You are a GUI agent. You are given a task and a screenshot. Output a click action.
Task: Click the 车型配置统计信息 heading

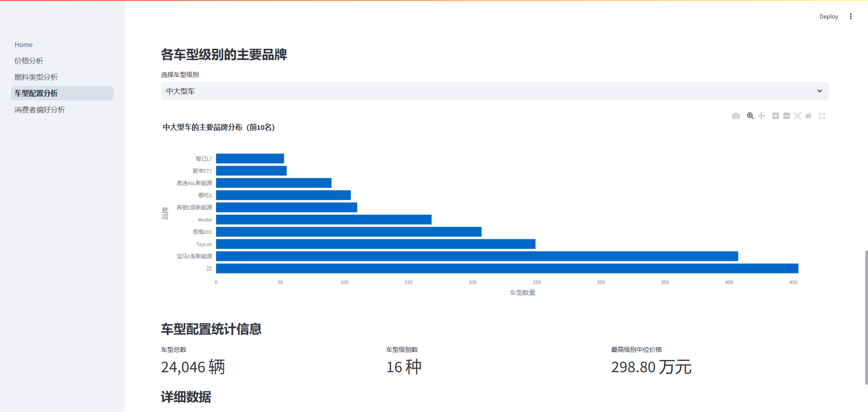tap(211, 329)
